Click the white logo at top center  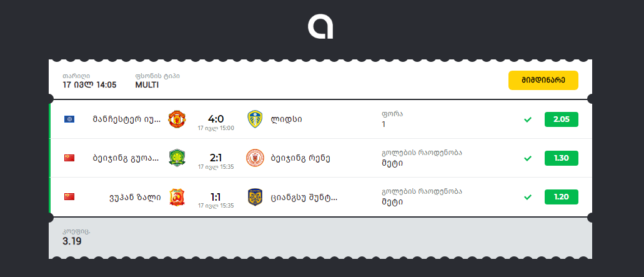coord(320,26)
